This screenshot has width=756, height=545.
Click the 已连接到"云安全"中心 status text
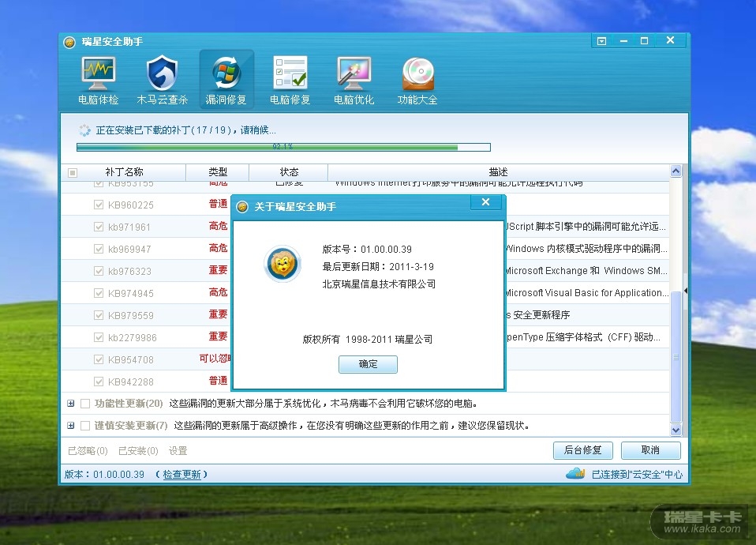pyautogui.click(x=637, y=475)
